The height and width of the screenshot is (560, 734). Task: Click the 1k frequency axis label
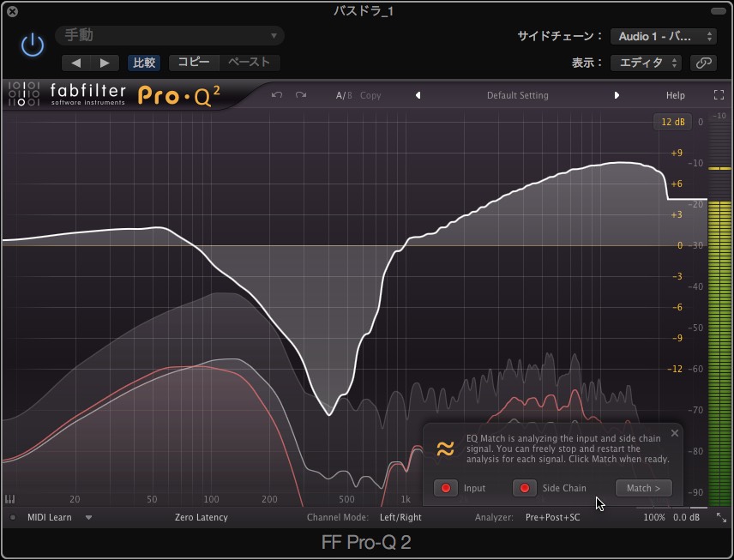click(406, 499)
